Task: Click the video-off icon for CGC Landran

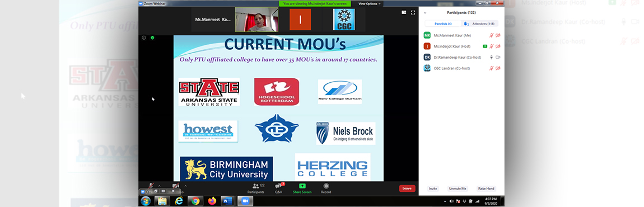Action: coord(498,68)
